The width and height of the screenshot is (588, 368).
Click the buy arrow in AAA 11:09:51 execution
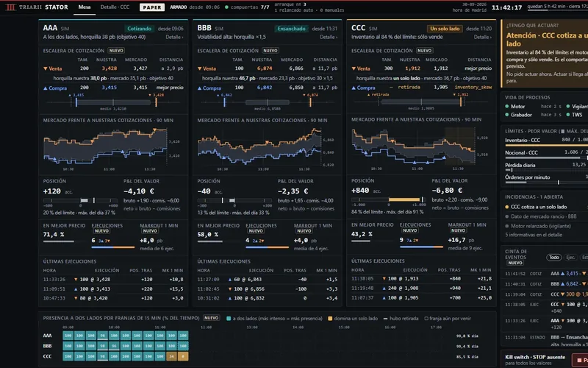click(x=76, y=289)
